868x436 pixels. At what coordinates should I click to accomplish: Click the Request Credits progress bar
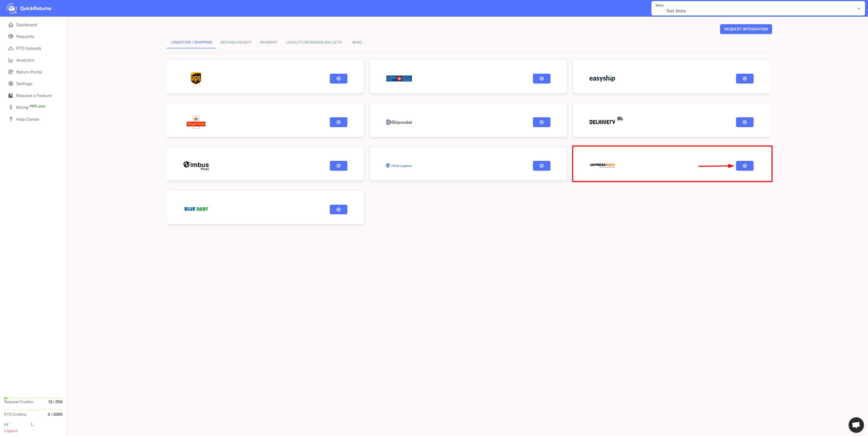click(33, 398)
